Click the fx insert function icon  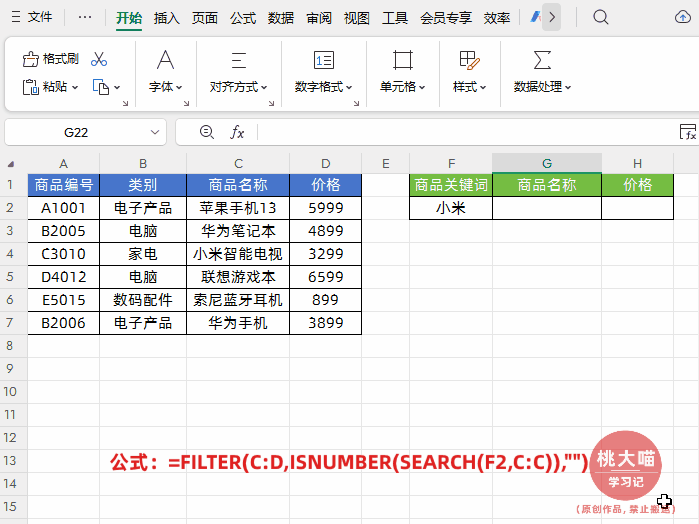[x=237, y=132]
